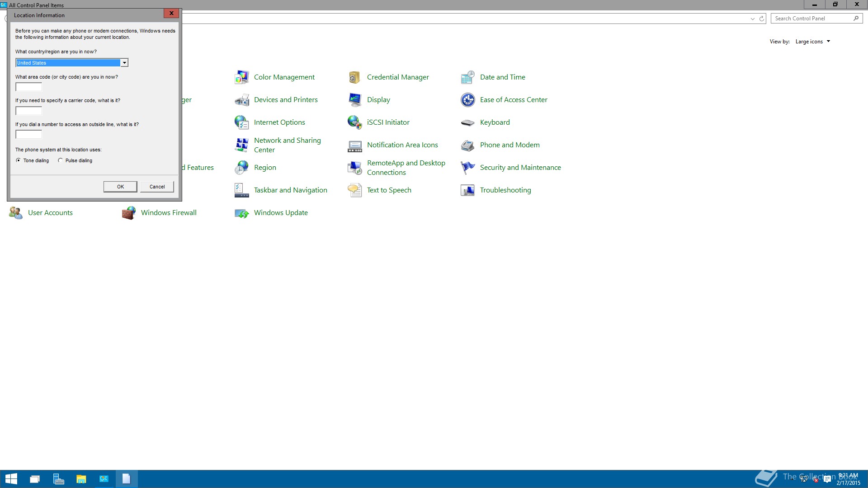Open File Explorer from the taskbar

(x=81, y=479)
